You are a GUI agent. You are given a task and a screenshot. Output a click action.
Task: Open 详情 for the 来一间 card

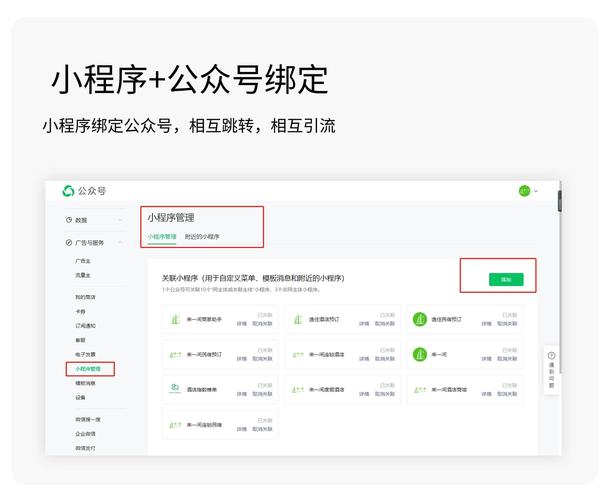486,359
